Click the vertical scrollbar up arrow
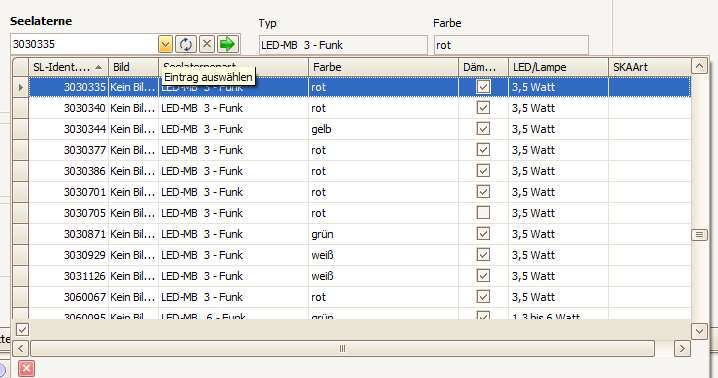Screen dimensions: 718x378 click(x=699, y=66)
